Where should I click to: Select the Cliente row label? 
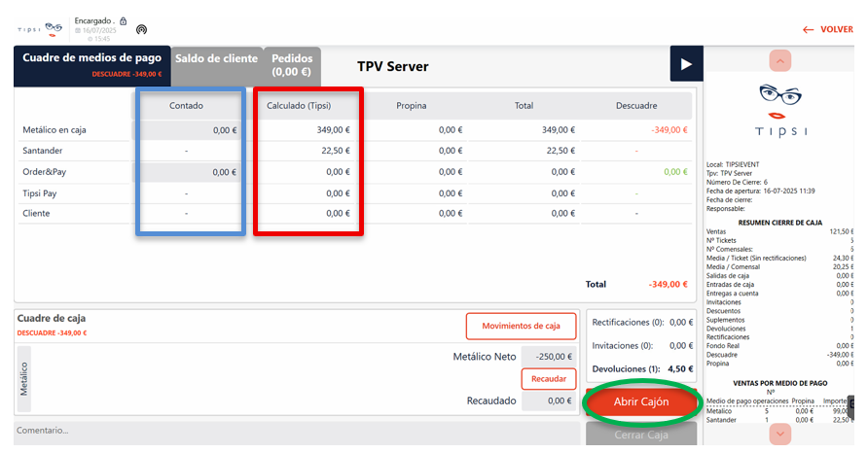coord(36,214)
